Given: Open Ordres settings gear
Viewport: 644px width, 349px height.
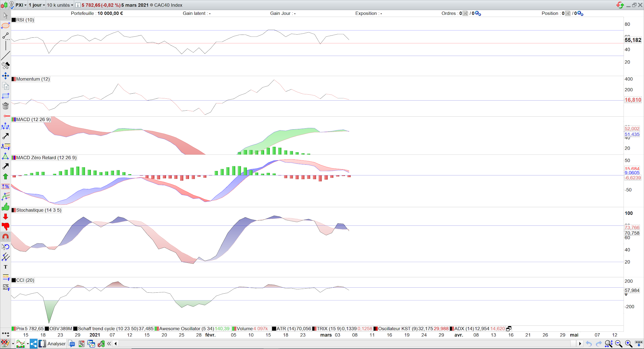Looking at the screenshot, I should 478,13.
